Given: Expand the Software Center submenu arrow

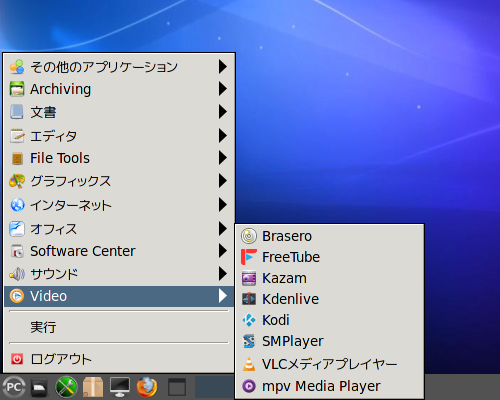Looking at the screenshot, I should [x=223, y=251].
